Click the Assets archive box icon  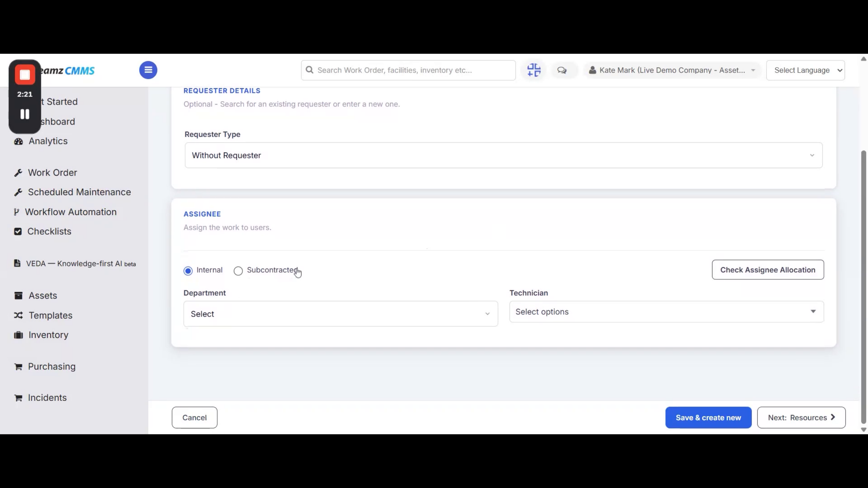click(18, 296)
